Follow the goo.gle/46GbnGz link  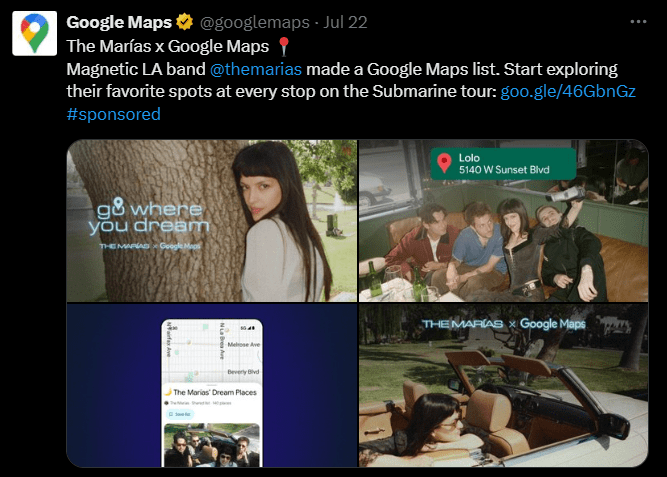tap(568, 91)
